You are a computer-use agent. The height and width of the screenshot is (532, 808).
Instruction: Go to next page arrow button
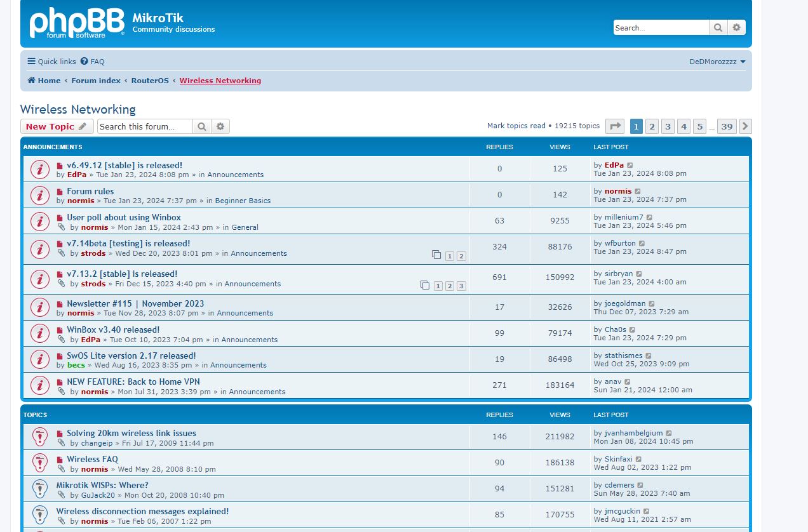[x=746, y=126]
